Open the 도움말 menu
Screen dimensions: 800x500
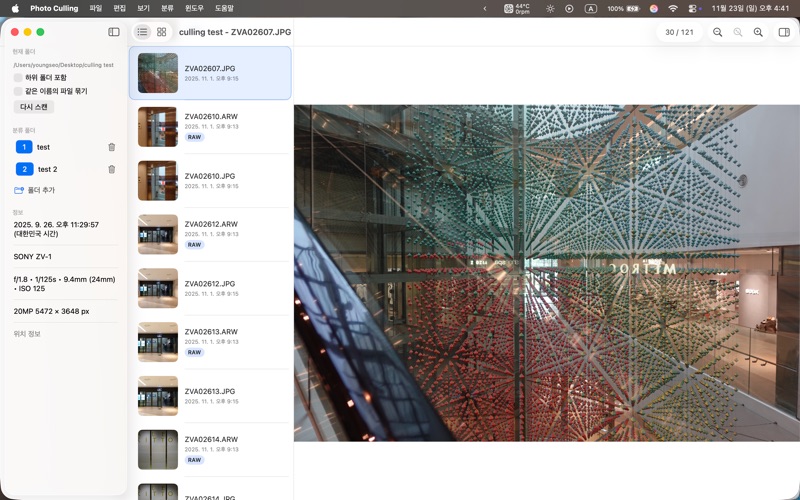point(224,8)
